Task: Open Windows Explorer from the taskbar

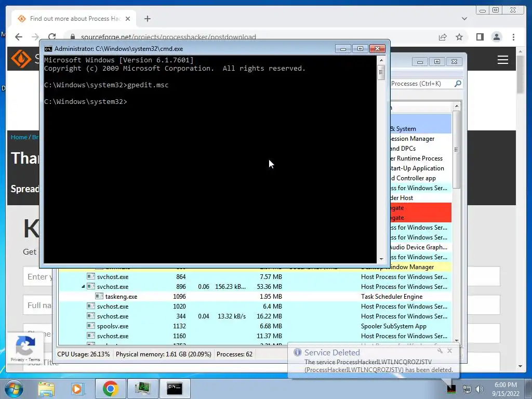Action: coord(46,389)
